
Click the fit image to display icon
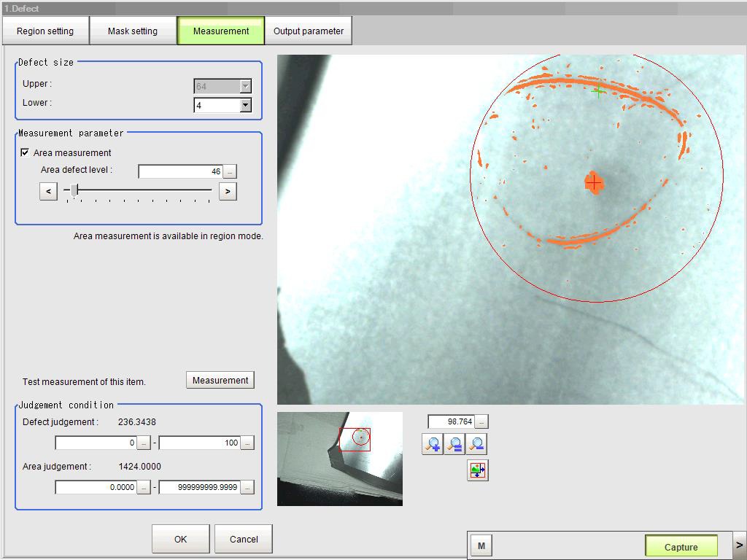478,470
